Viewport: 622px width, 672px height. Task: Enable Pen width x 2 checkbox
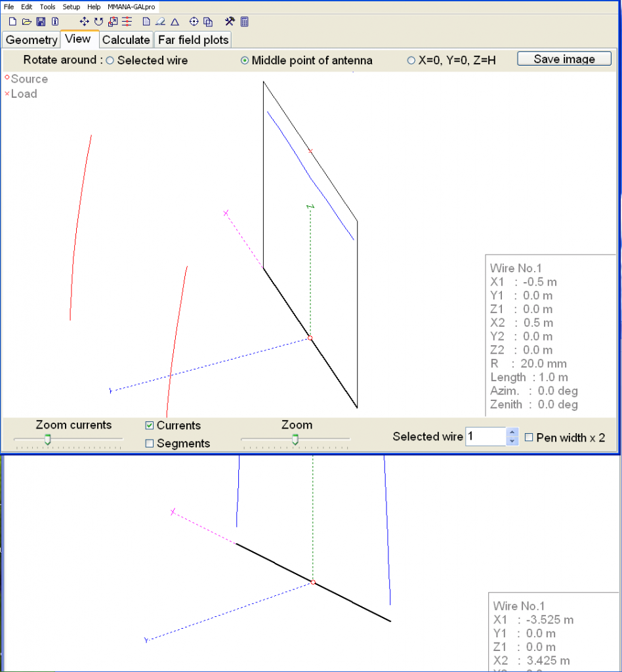529,438
